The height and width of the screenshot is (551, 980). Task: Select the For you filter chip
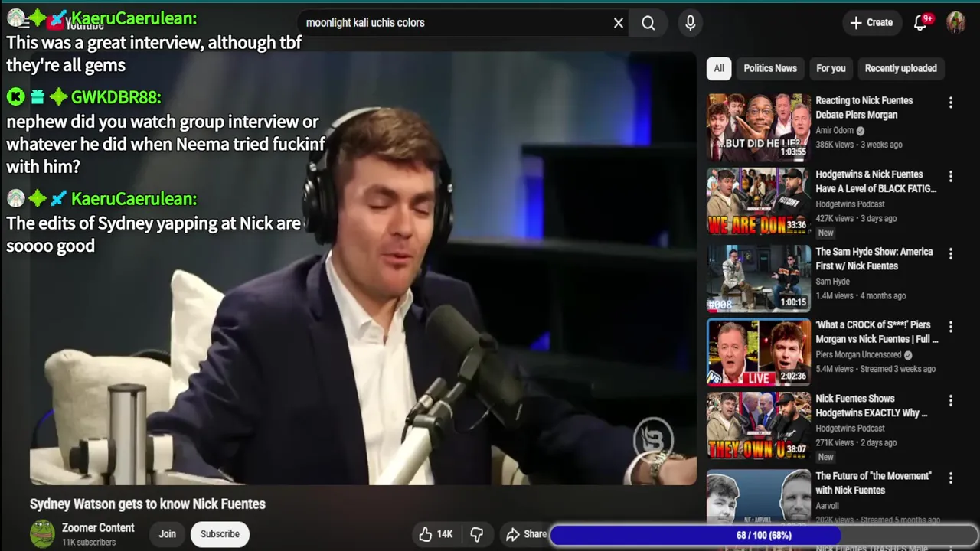[831, 68]
